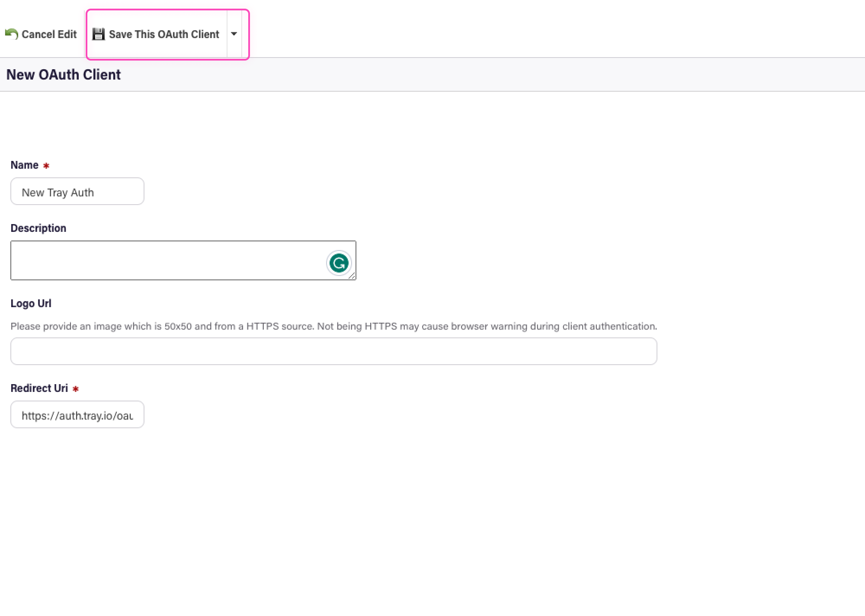Click the HTTPS image help text

tap(333, 326)
